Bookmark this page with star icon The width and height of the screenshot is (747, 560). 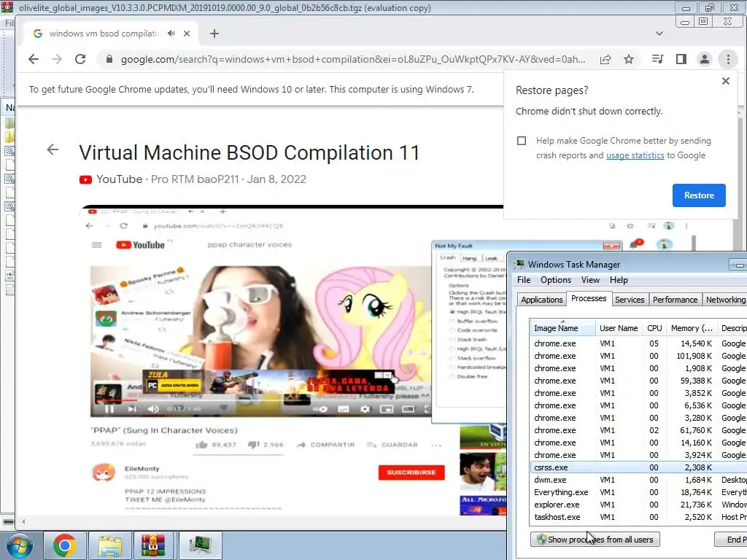click(x=629, y=59)
